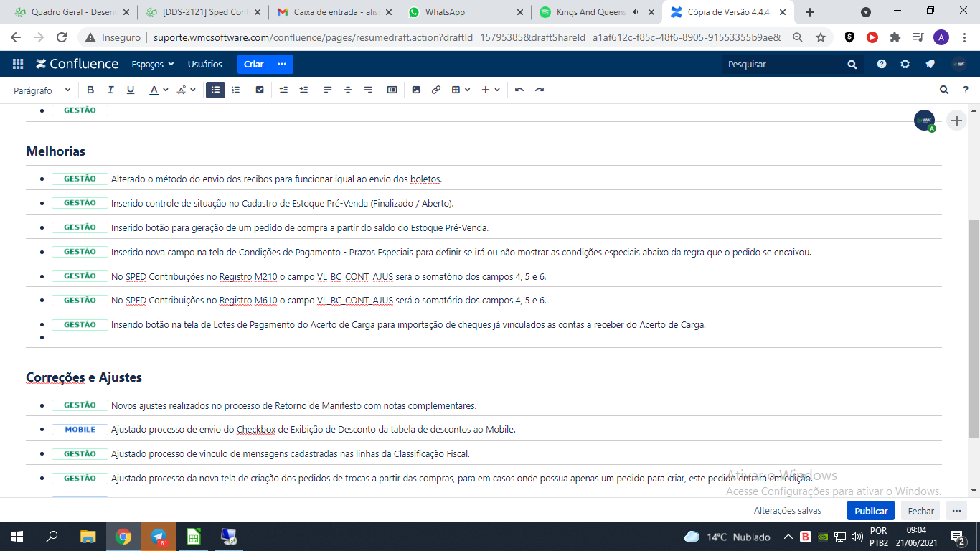980x551 pixels.
Task: Toggle numbered list formatting
Action: tap(235, 90)
